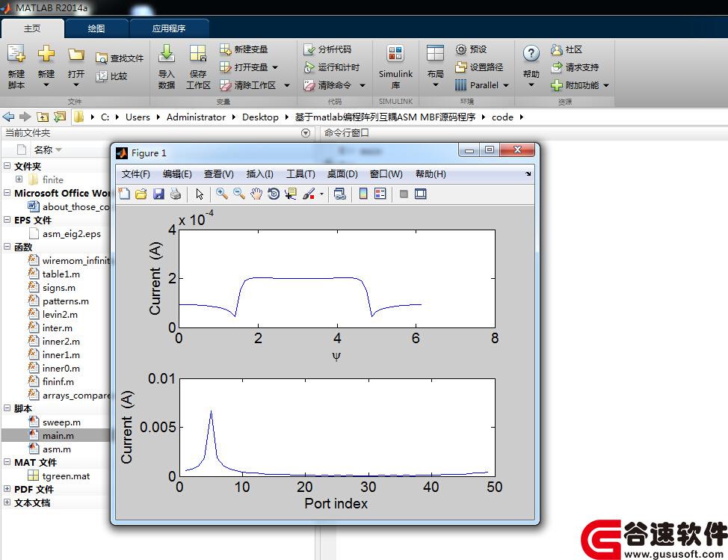This screenshot has height=560, width=728.
Task: Open the New (新建) dropdown arrow
Action: coord(46,85)
